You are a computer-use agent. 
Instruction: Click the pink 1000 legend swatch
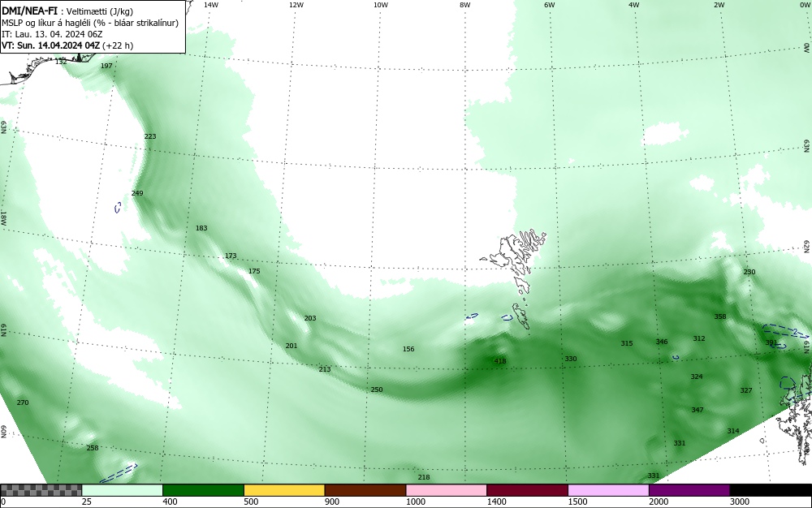pos(447,490)
